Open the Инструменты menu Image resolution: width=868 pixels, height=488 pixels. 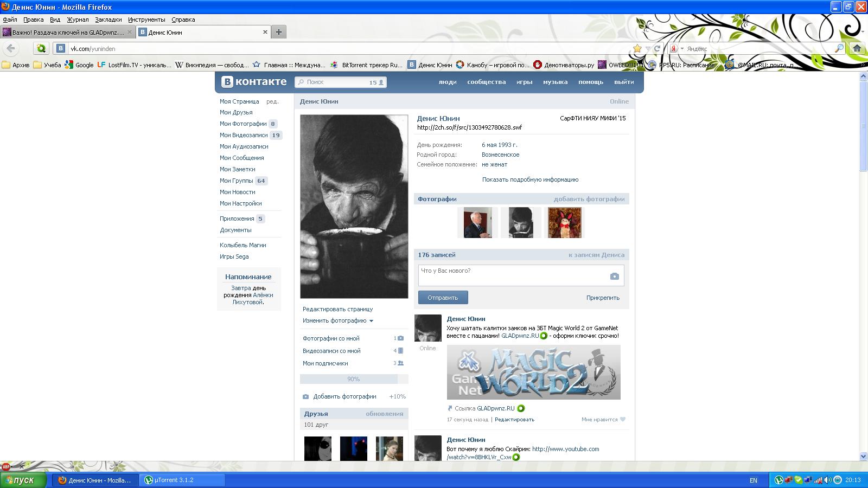point(146,20)
